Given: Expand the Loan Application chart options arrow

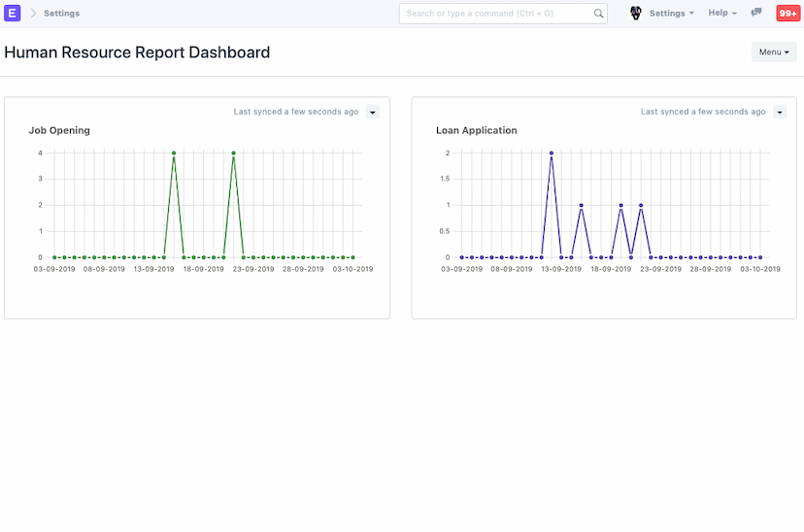Looking at the screenshot, I should (780, 112).
